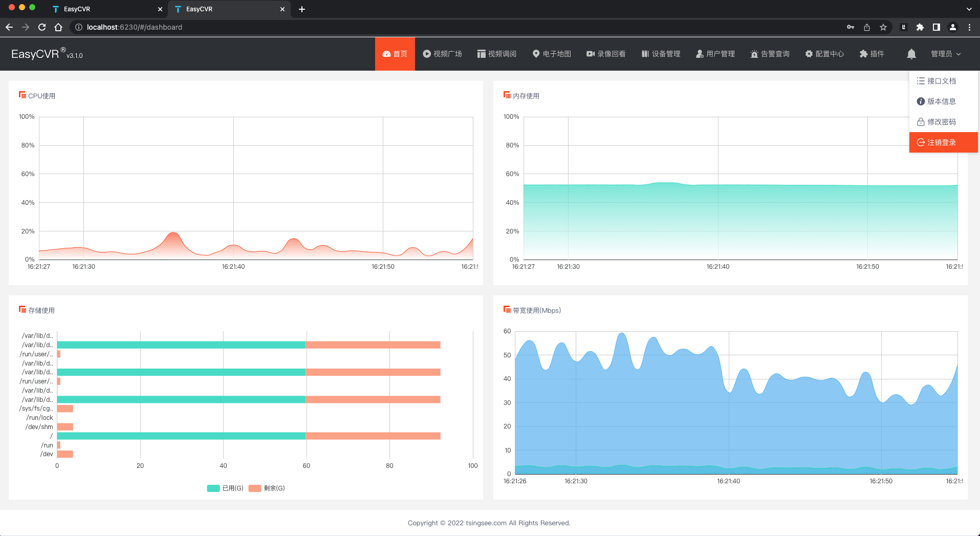
Task: Expand the 管理员 account dropdown
Action: [946, 54]
